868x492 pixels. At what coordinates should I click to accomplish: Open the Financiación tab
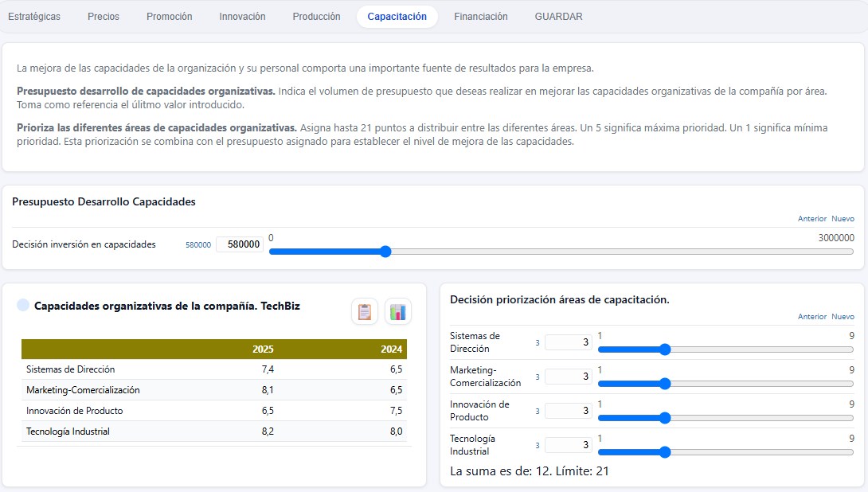[481, 17]
